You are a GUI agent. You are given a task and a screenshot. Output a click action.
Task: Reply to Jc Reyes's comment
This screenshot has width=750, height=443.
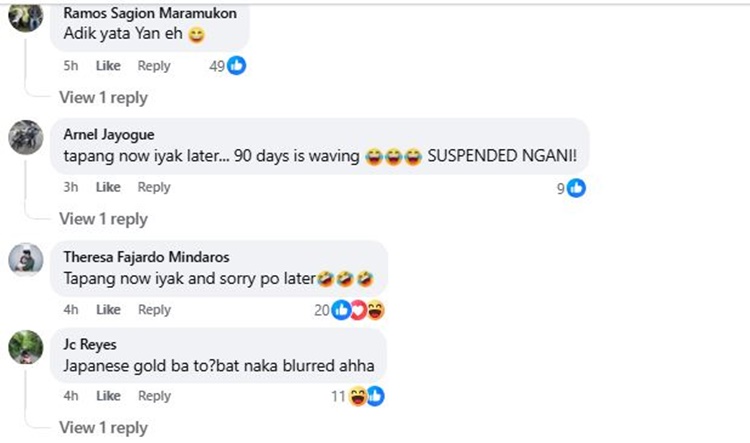[154, 396]
